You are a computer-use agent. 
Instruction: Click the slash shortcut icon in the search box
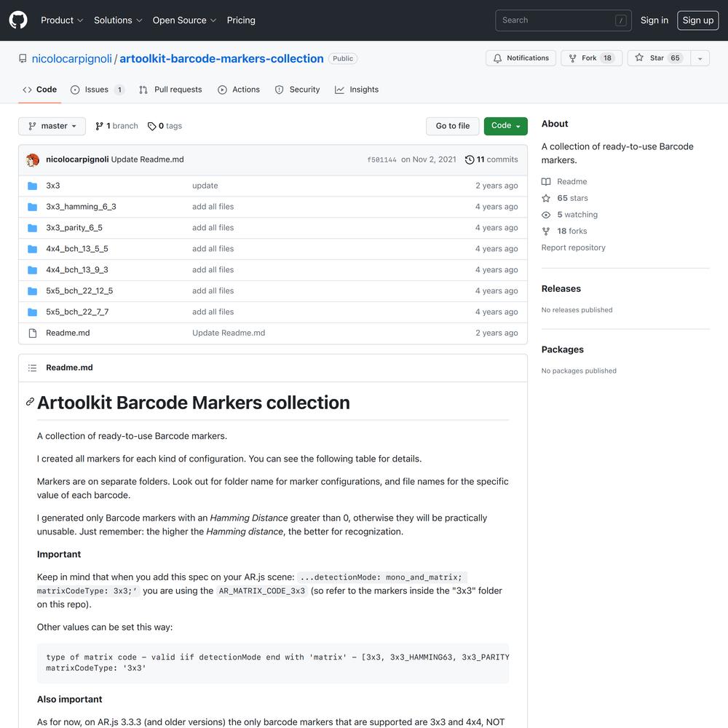(621, 20)
